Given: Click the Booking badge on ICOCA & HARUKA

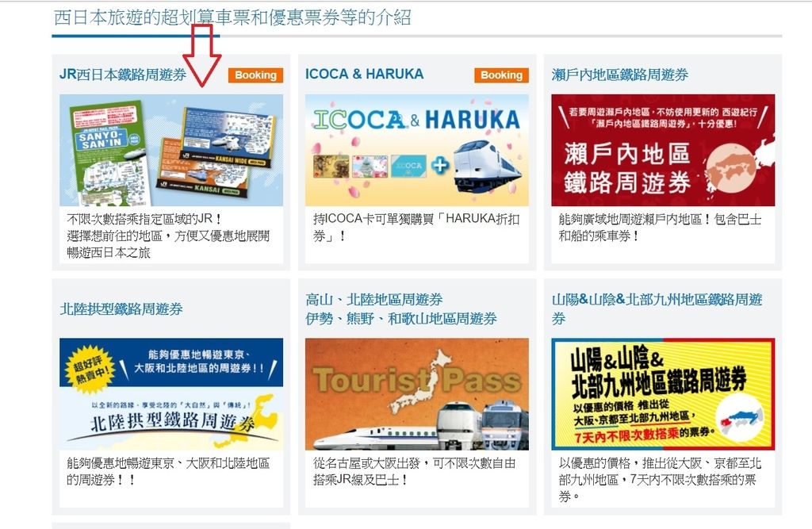Looking at the screenshot, I should pyautogui.click(x=501, y=75).
